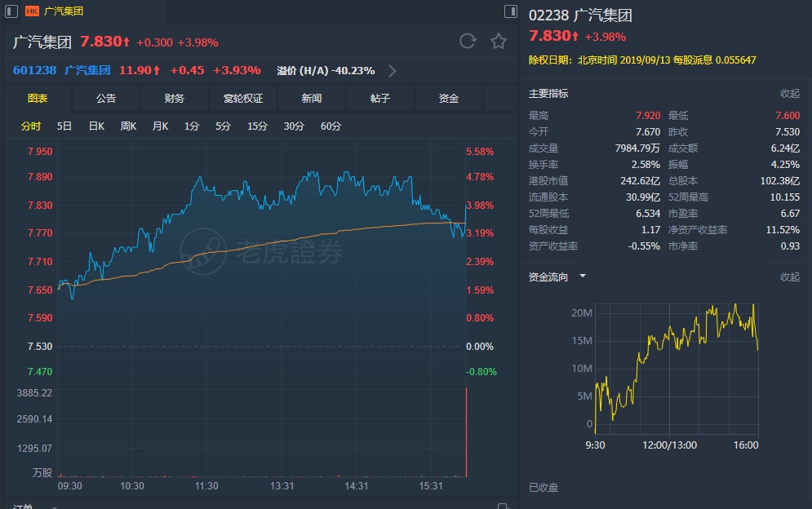Screen dimensions: 812x509
Task: Click the volume spike bar at close
Action: (x=466, y=432)
